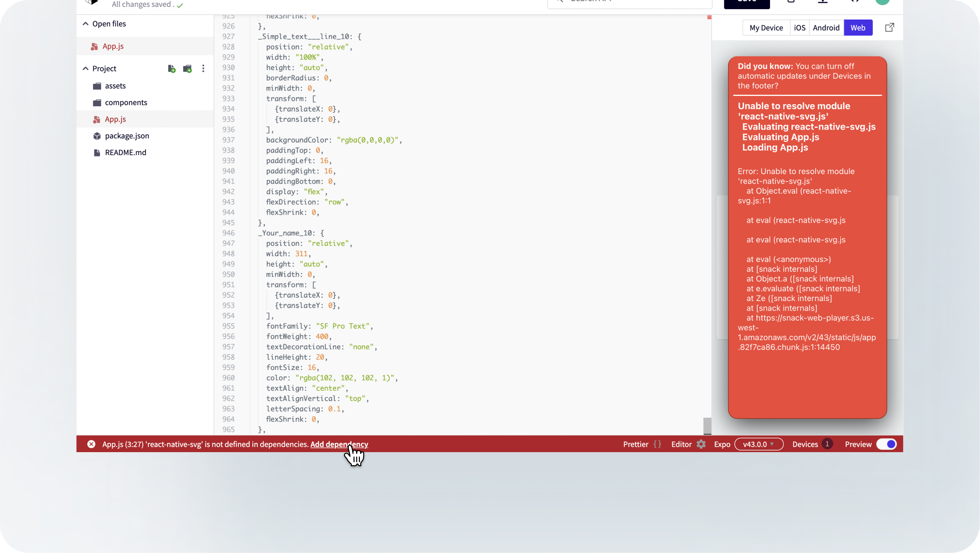This screenshot has width=980, height=553.
Task: Toggle the Preview switch off
Action: [x=886, y=444]
